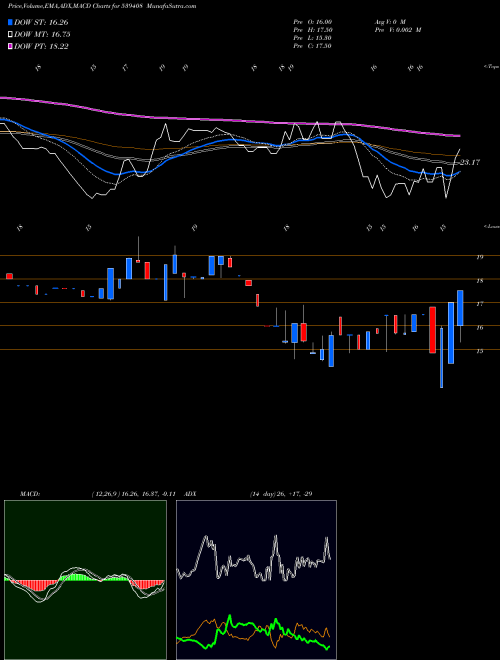500x660 pixels.
Task: Click the blue DOW ST legend swatch
Action: [11, 22]
